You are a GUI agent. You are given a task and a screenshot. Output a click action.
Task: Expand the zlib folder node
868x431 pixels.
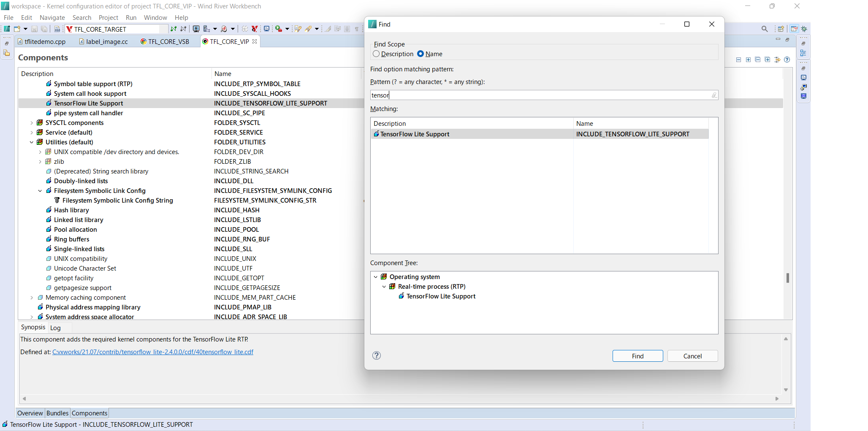pos(40,162)
